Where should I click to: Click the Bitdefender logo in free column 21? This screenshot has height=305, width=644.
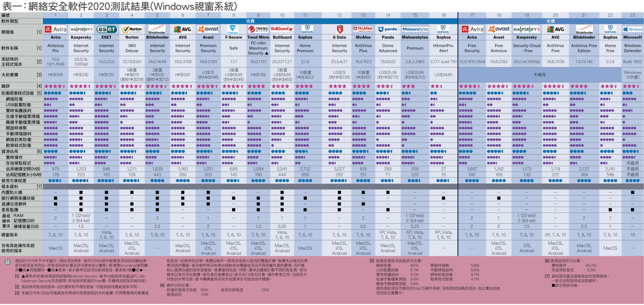[x=584, y=29]
